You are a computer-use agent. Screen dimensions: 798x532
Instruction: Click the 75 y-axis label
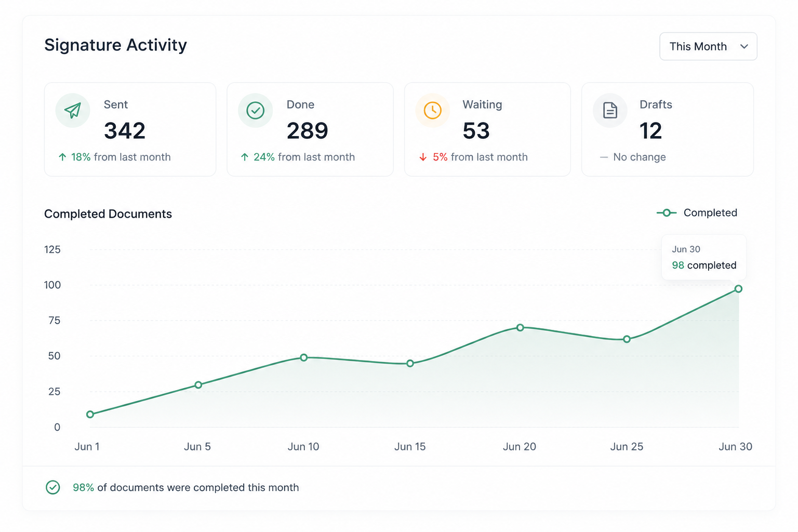pos(55,321)
